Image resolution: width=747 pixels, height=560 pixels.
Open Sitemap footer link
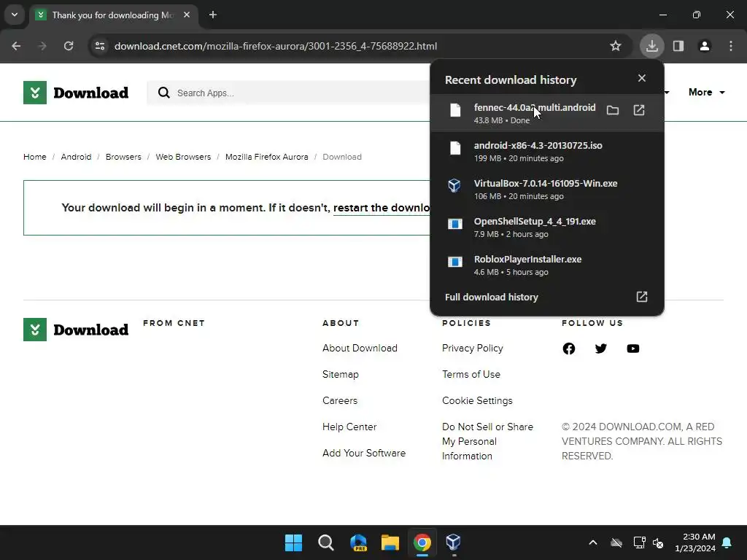coord(340,374)
